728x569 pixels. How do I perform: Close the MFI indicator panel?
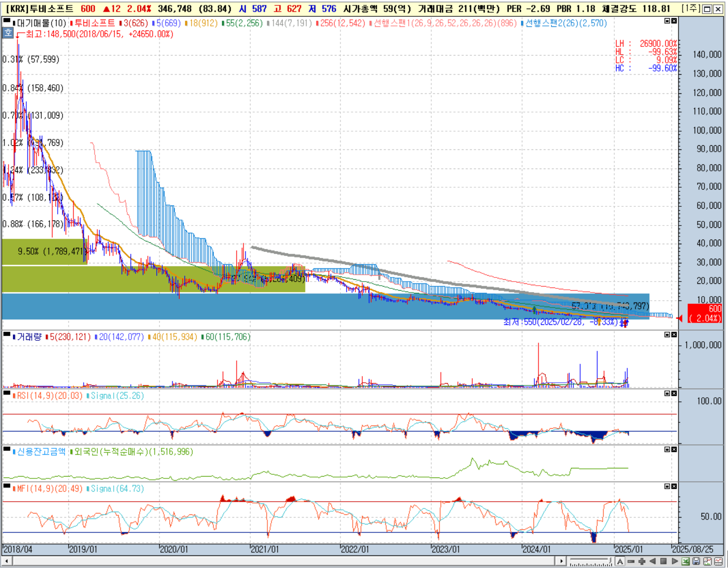point(674,487)
